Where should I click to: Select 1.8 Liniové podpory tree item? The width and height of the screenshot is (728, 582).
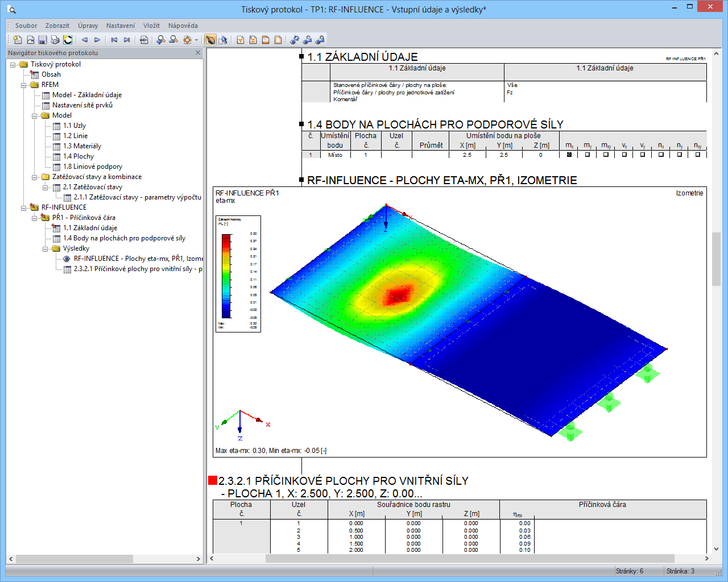point(93,167)
